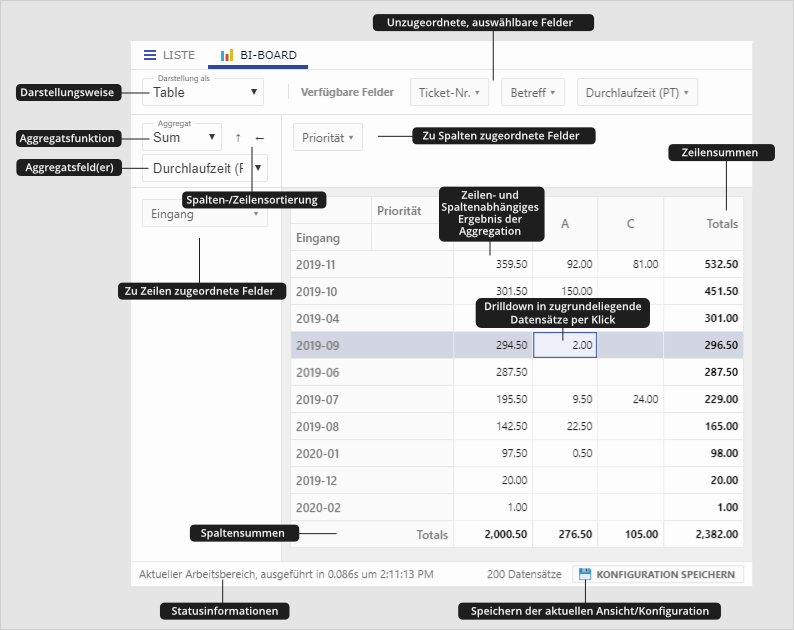Open the Priorität column field chip
This screenshot has width=794, height=630.
click(328, 138)
